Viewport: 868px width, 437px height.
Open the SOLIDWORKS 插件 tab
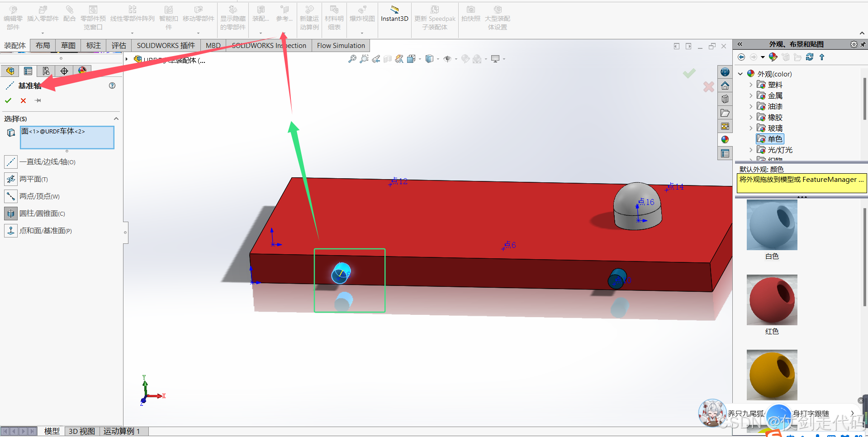(x=166, y=46)
